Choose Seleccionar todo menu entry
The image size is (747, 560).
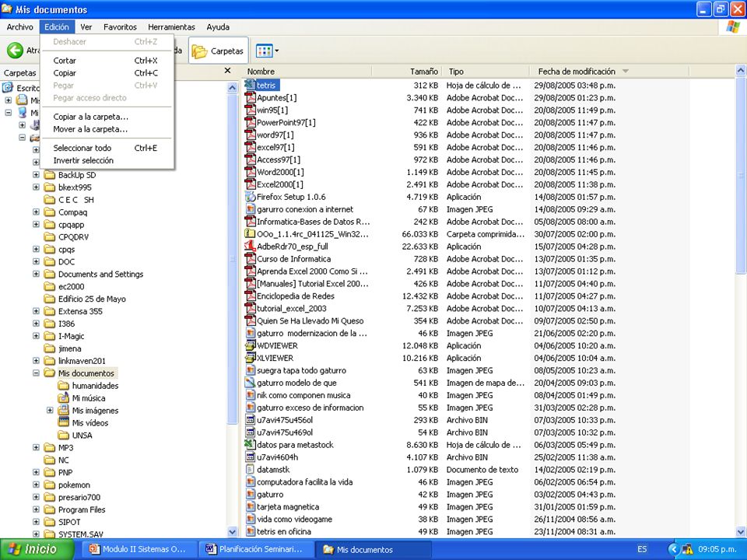coord(107,148)
